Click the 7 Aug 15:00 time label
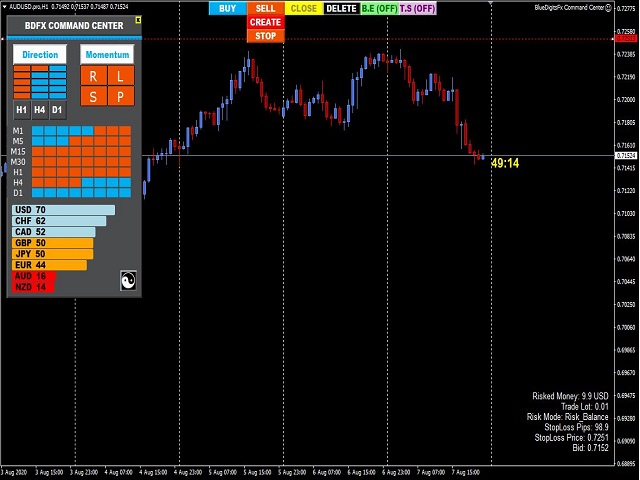The height and width of the screenshot is (480, 640). point(466,472)
